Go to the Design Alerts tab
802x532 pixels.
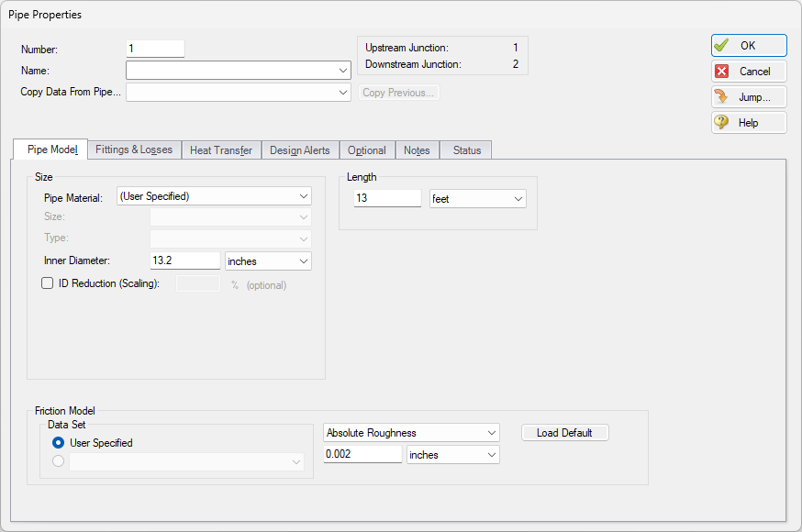(x=299, y=150)
